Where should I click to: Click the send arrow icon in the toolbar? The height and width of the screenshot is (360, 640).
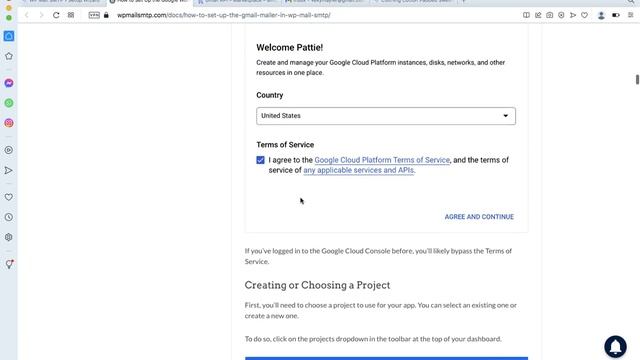tap(573, 15)
